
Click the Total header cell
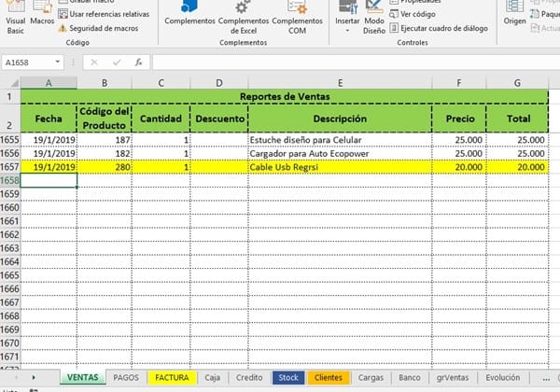(x=517, y=119)
